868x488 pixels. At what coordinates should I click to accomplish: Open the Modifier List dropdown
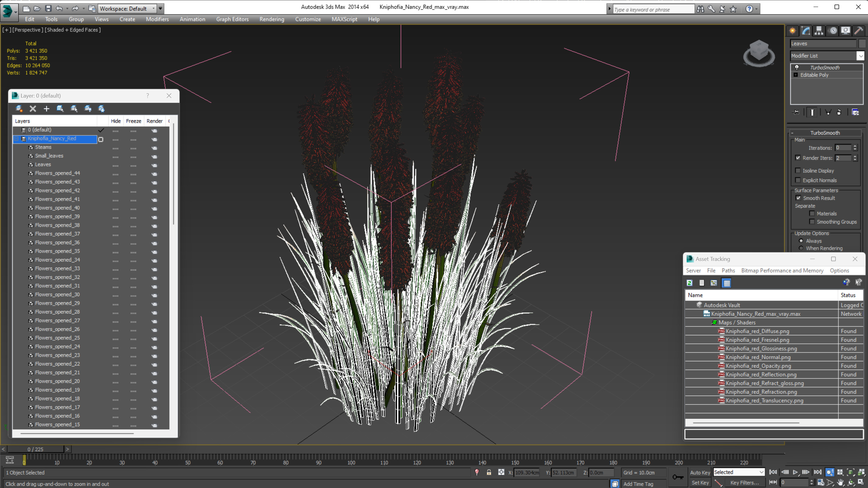[x=860, y=56]
